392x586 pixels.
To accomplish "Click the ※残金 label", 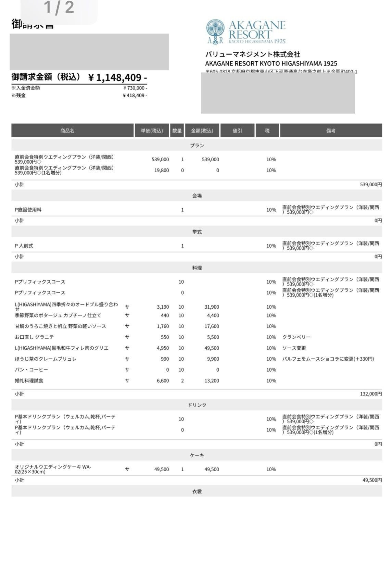I will coord(18,96).
